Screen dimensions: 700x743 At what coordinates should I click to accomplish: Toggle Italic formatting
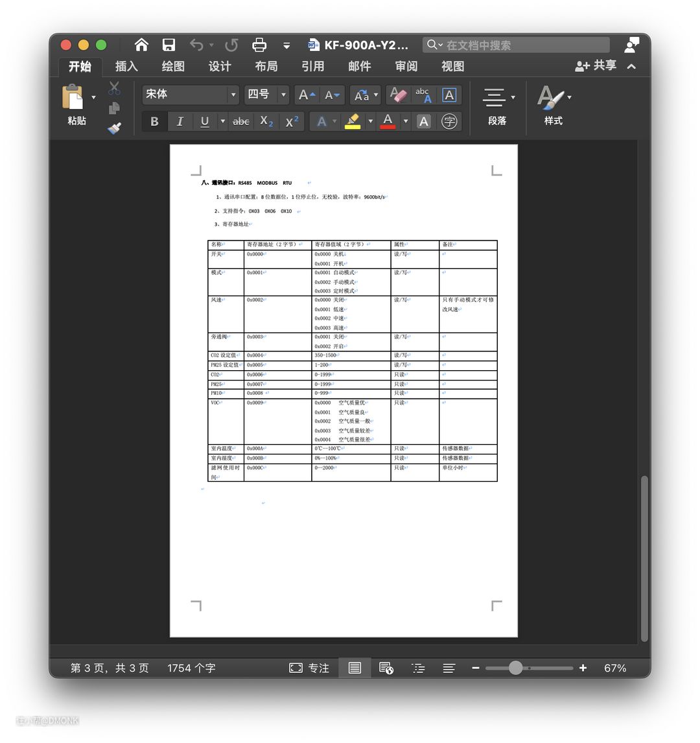pos(180,122)
